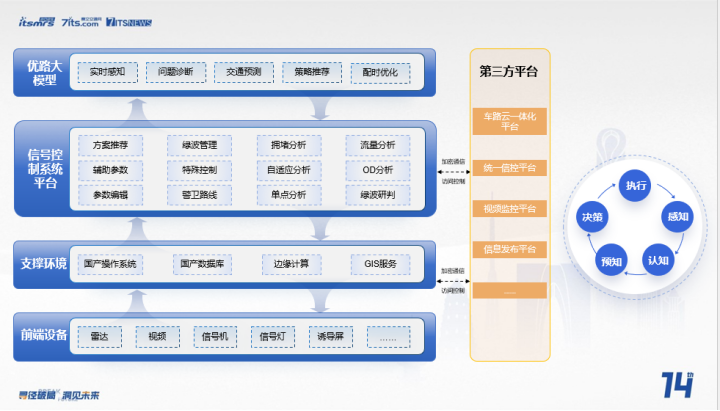Select the 决策 circle node
The height and width of the screenshot is (411, 720).
click(x=592, y=217)
